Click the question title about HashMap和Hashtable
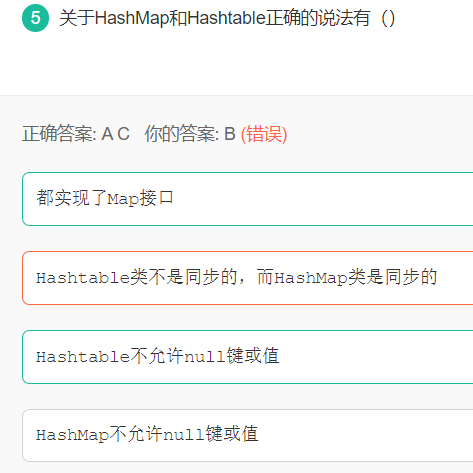 point(227,18)
